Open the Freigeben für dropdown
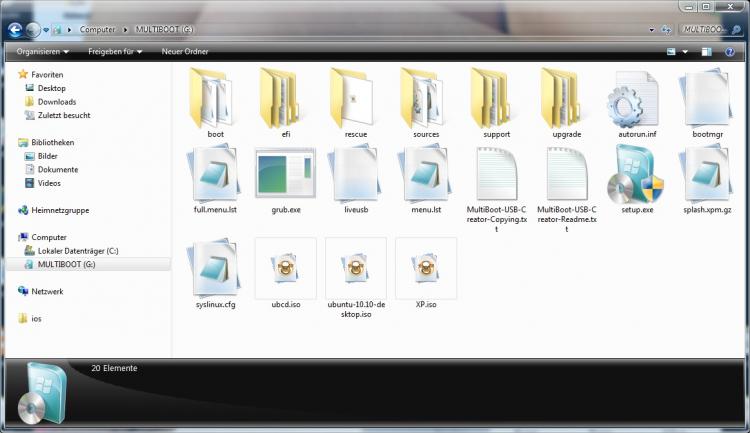This screenshot has height=433, width=750. point(115,51)
